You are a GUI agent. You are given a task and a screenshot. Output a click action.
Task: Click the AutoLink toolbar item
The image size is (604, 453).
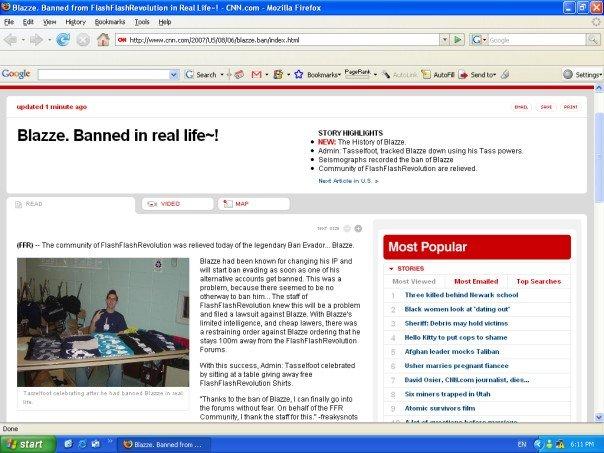pyautogui.click(x=399, y=75)
